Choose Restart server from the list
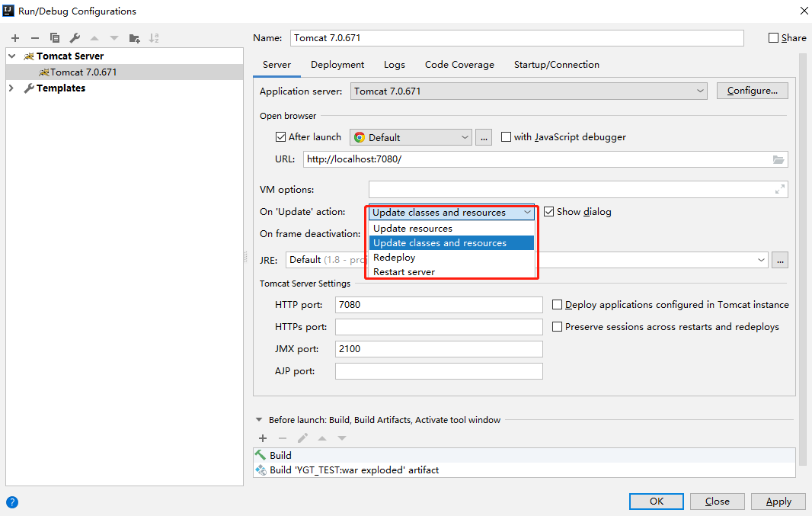Screen dimensions: 812x516 pos(452,272)
